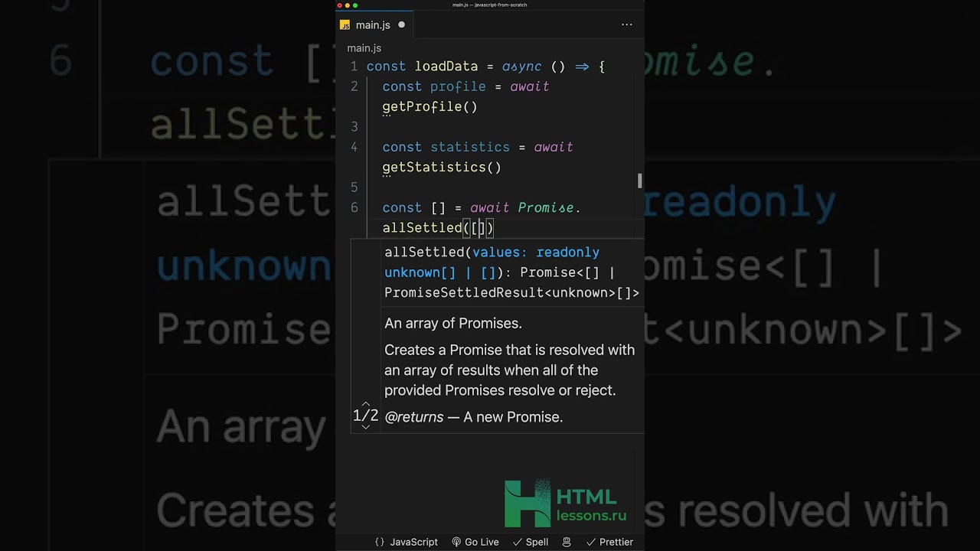This screenshot has width=980, height=551.
Task: Click 'An array of Promises.' description
Action: [x=453, y=323]
